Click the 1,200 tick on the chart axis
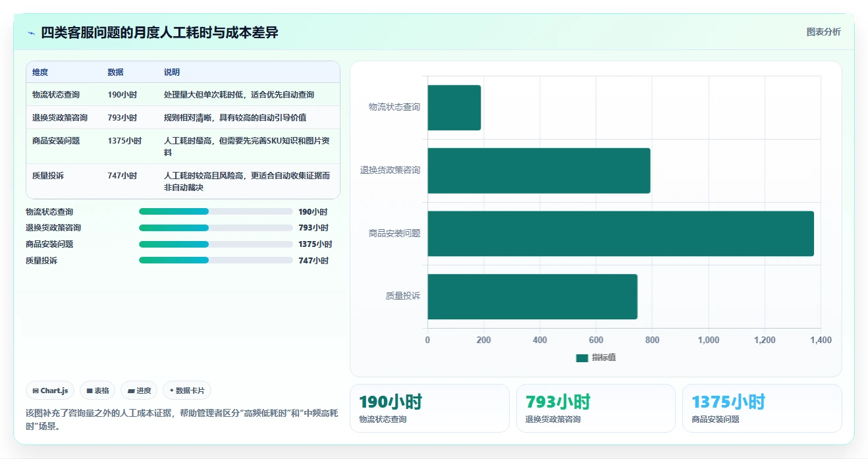The width and height of the screenshot is (868, 459). (765, 340)
